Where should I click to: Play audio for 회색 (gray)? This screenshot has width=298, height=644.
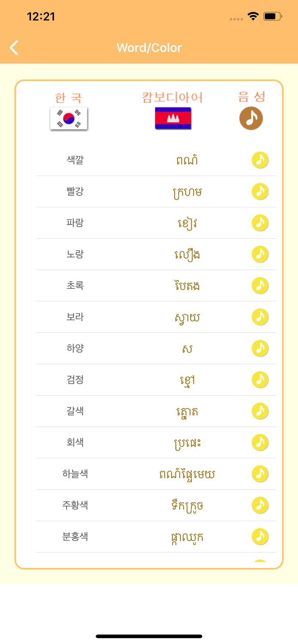pyautogui.click(x=260, y=442)
